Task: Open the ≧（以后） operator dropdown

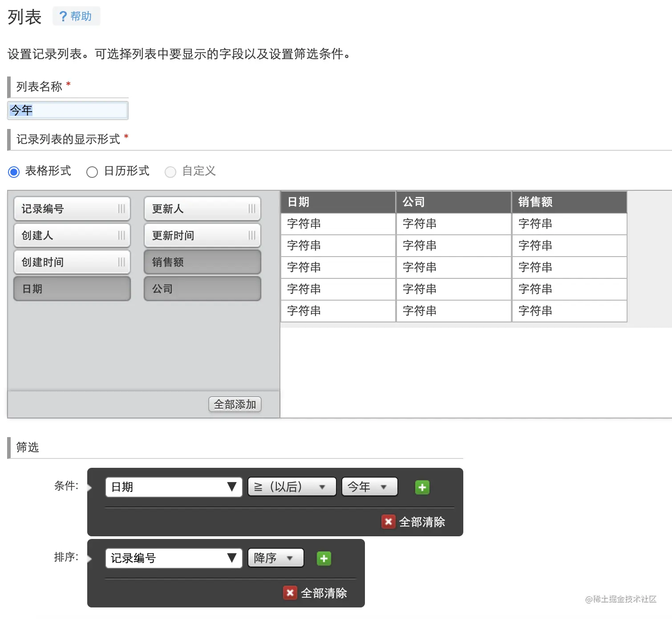Action: pos(292,487)
